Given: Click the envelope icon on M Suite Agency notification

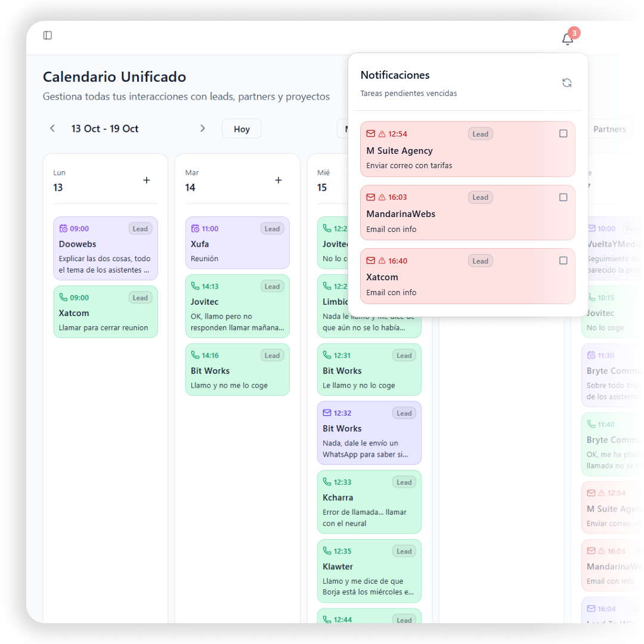Looking at the screenshot, I should pyautogui.click(x=371, y=134).
